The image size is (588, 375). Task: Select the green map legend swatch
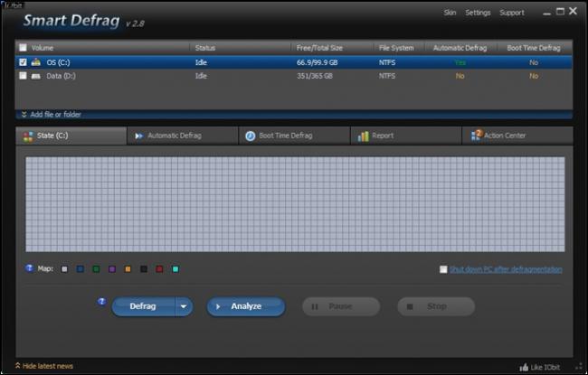pos(96,269)
